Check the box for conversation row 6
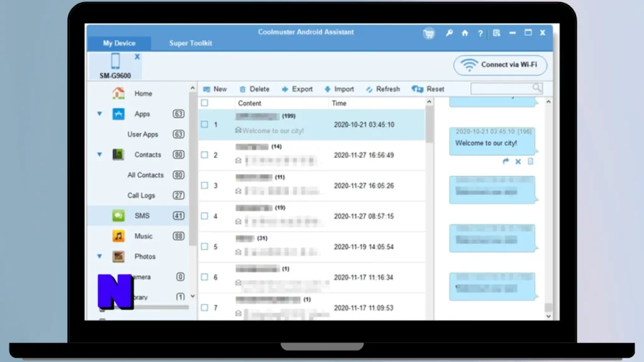The width and height of the screenshot is (644, 362). (x=204, y=277)
